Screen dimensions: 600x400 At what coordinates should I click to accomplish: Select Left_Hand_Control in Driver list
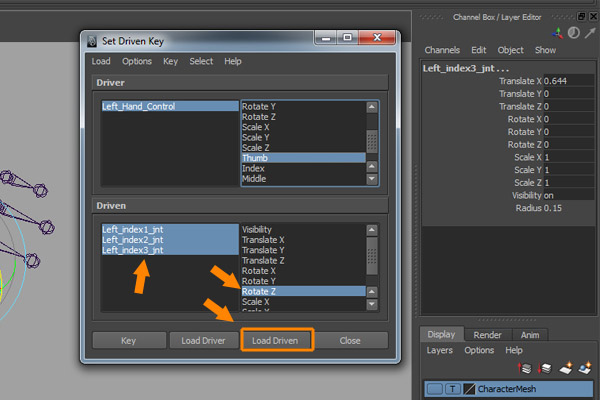pos(170,106)
